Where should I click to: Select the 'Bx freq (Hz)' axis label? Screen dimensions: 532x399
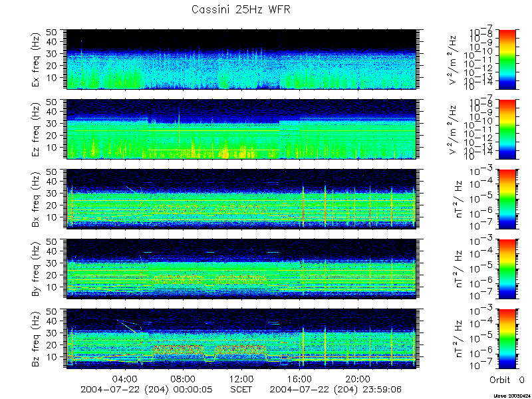37,199
